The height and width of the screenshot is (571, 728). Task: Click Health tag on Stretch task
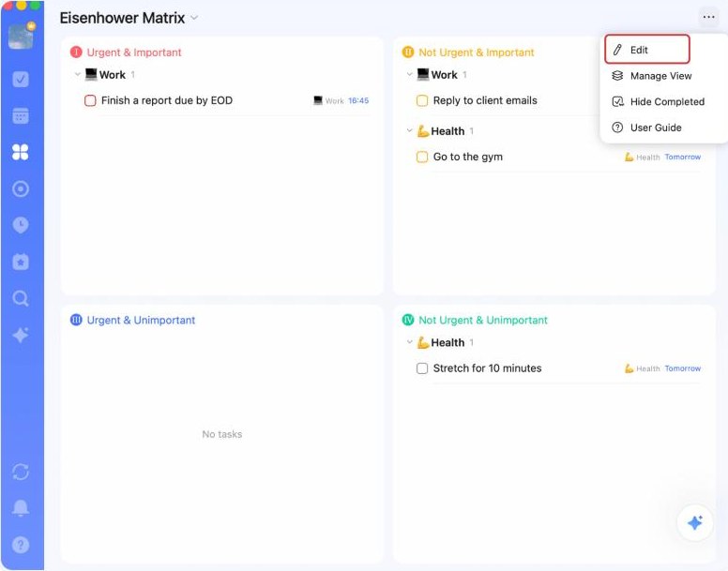pos(643,368)
